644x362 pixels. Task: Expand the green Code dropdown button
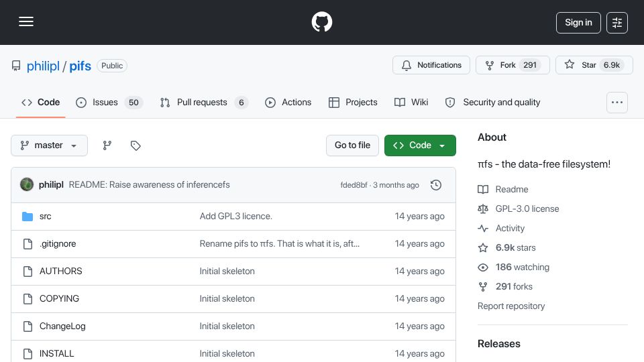[420, 145]
